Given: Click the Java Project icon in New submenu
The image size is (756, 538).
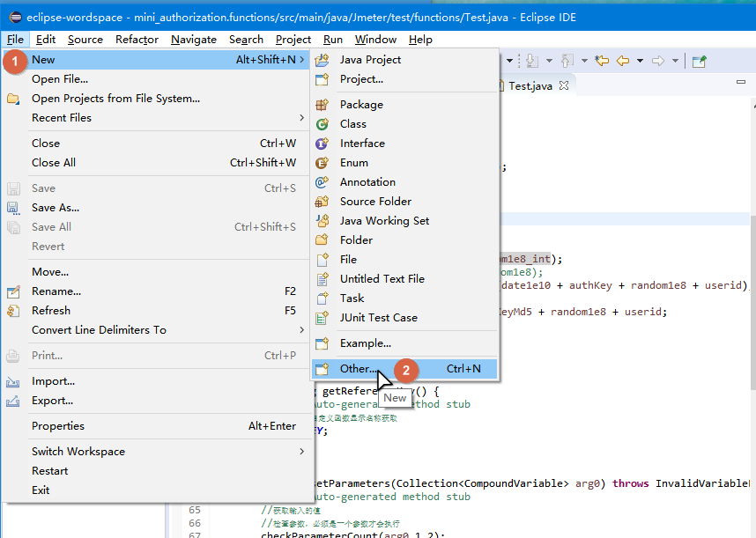Looking at the screenshot, I should point(322,60).
